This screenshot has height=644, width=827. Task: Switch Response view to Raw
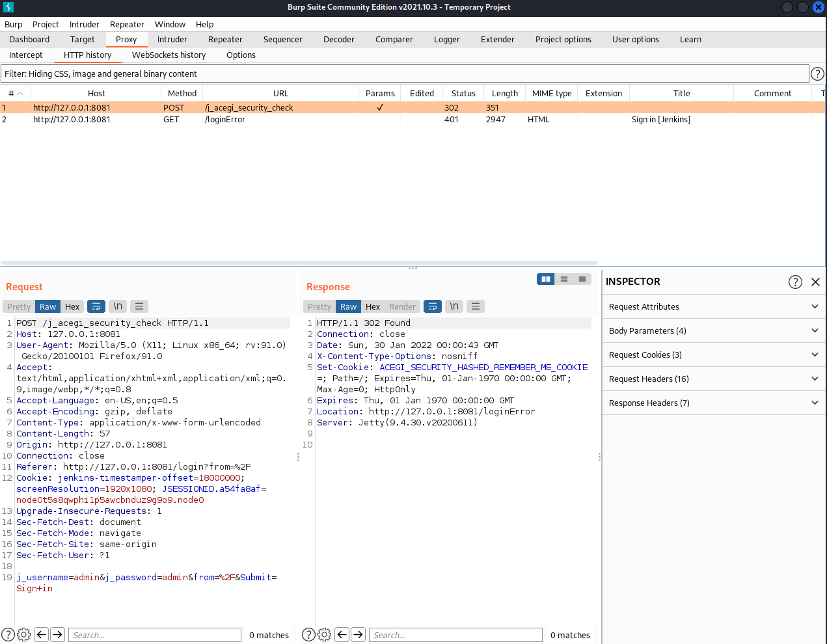pos(349,307)
